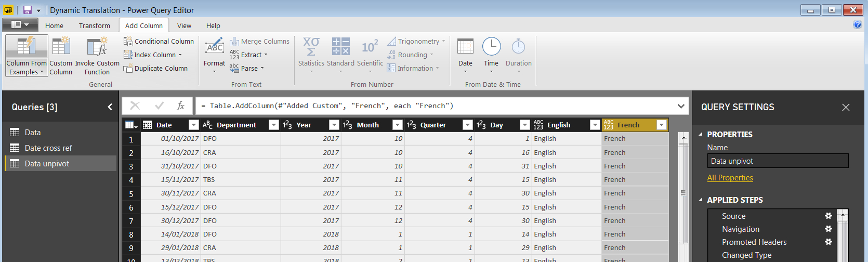Open the Duration column menu
The image size is (868, 262).
(519, 56)
